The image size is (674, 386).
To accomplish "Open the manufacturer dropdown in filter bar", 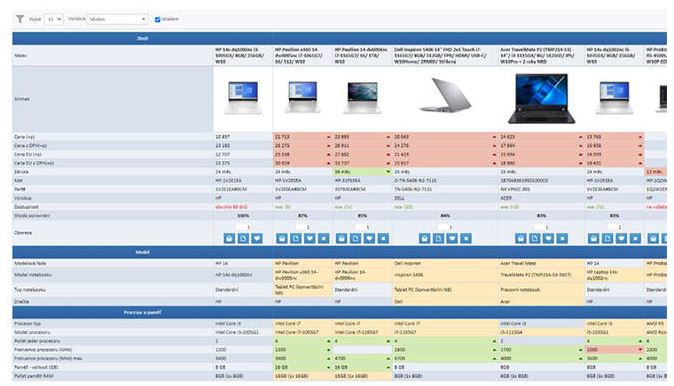I will point(117,19).
